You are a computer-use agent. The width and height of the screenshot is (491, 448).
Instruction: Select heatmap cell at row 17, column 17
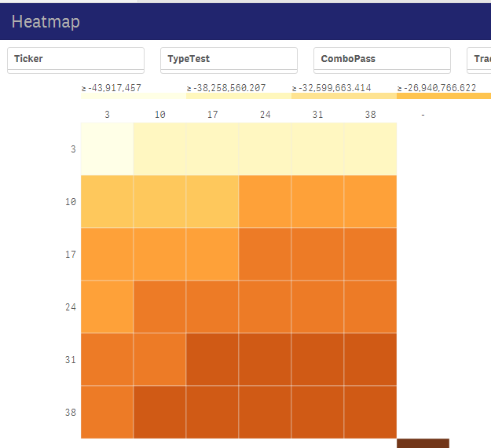pyautogui.click(x=212, y=255)
